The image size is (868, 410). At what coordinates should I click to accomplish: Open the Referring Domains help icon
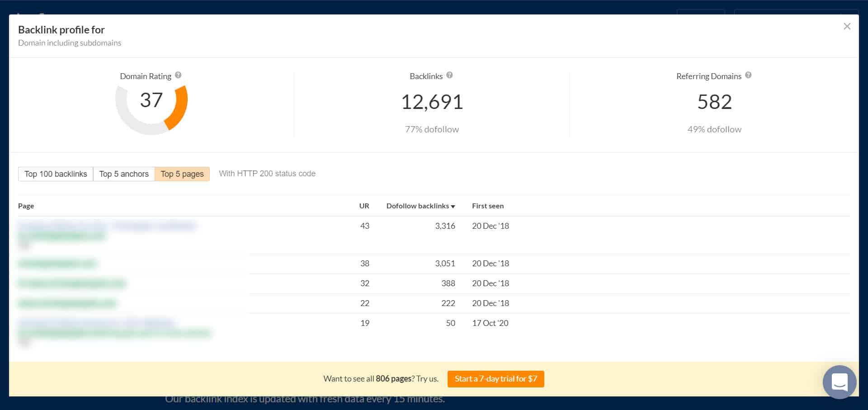pos(748,76)
